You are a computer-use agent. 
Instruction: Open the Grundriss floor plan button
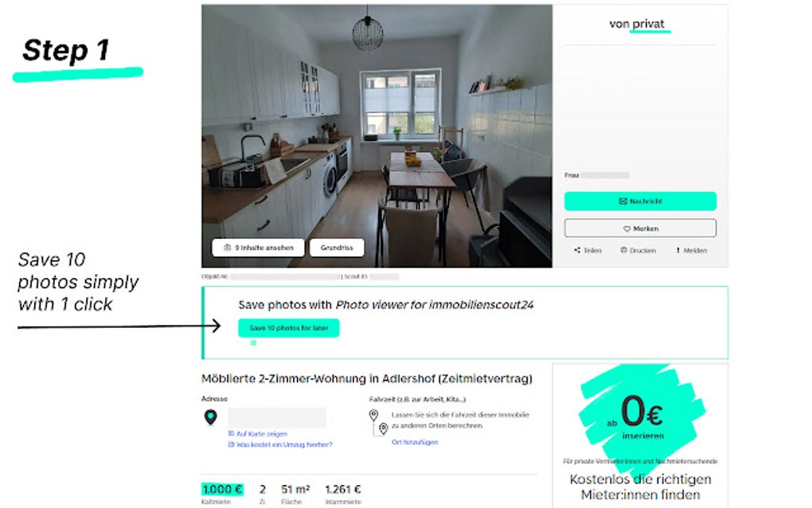coord(337,248)
